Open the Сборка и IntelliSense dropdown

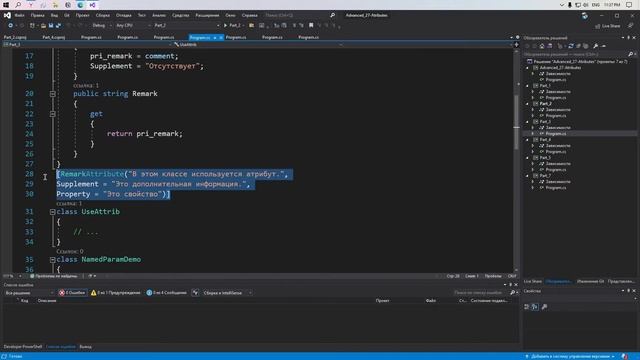tap(227, 293)
